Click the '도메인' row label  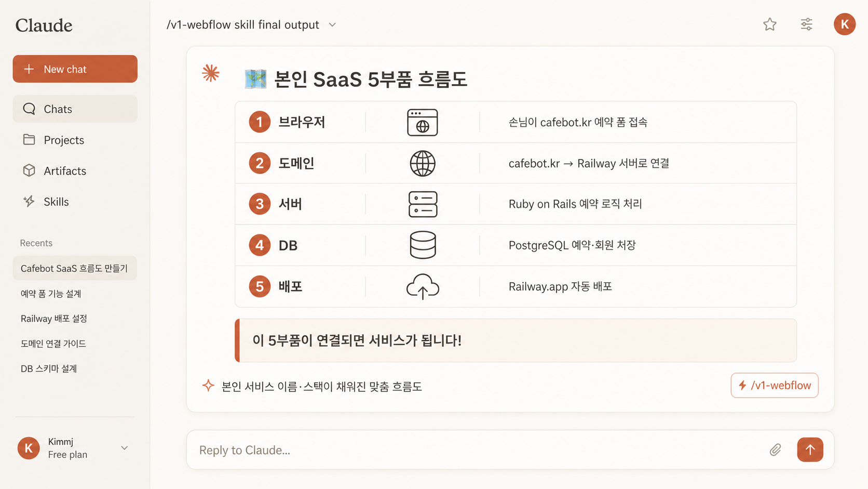(296, 163)
